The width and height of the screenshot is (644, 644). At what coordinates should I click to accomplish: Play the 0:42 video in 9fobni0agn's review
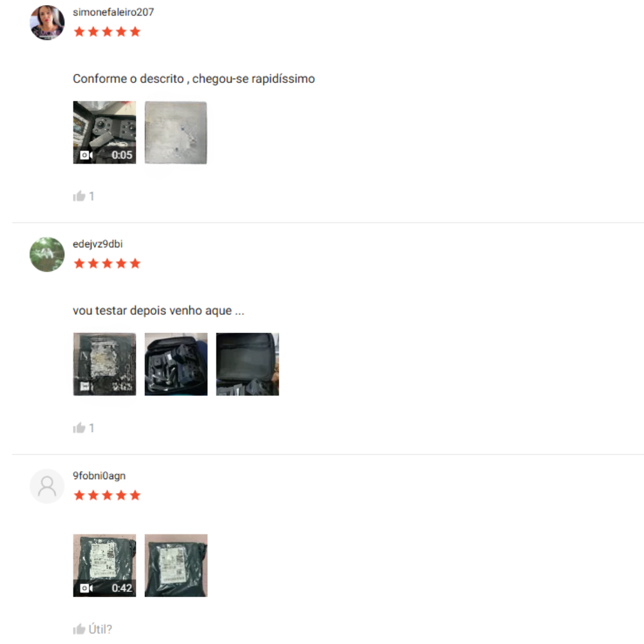(x=104, y=565)
